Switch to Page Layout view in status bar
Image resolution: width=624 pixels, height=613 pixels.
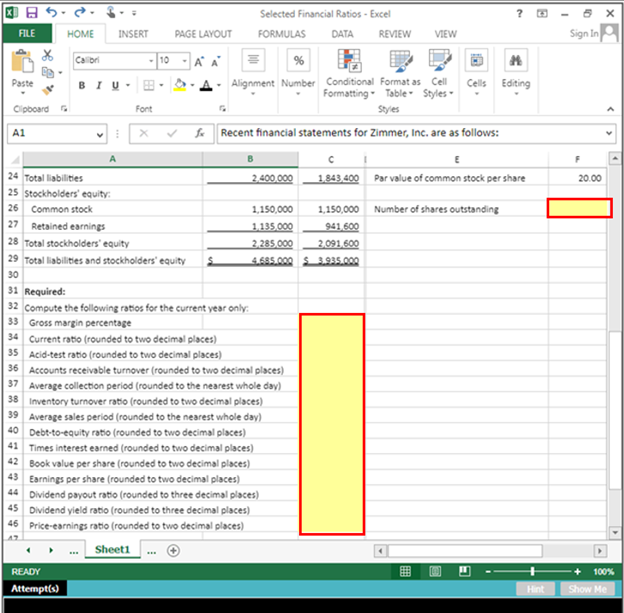pos(435,572)
